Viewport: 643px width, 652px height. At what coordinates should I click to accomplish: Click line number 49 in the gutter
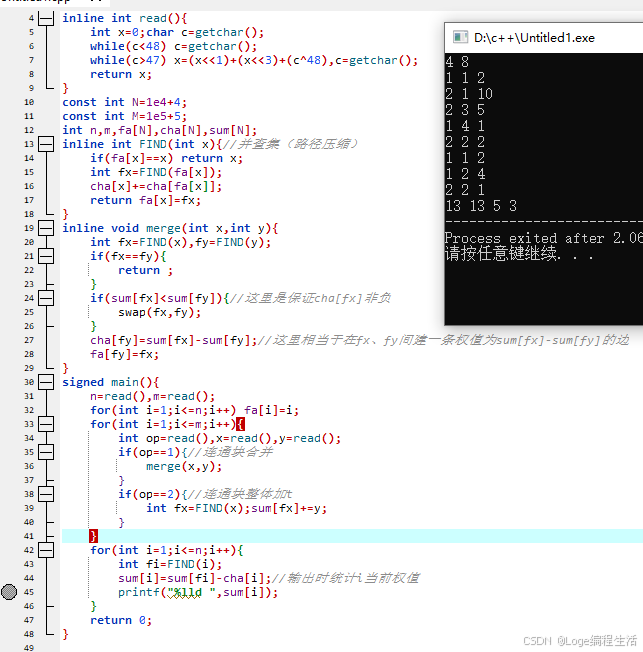(29, 648)
